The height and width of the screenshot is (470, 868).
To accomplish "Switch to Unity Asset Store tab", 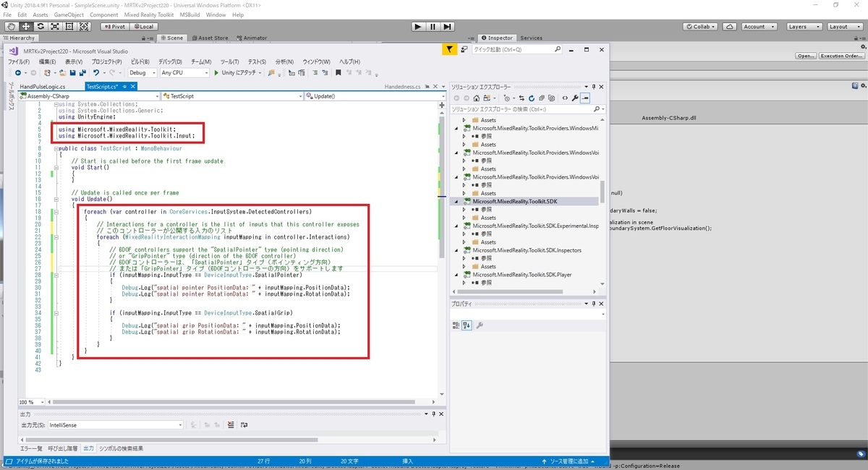I will (210, 38).
